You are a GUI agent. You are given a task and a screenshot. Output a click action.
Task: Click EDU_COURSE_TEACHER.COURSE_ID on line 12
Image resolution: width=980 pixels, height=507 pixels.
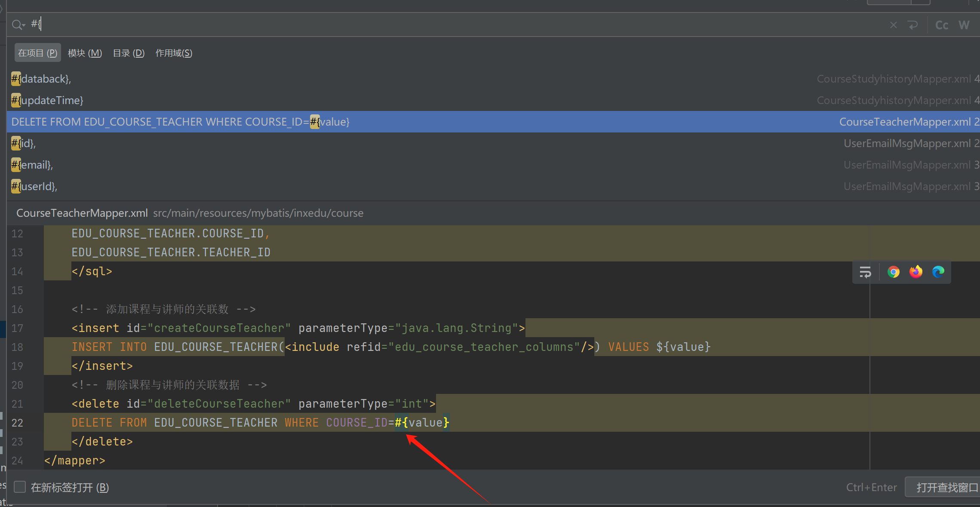click(x=168, y=234)
